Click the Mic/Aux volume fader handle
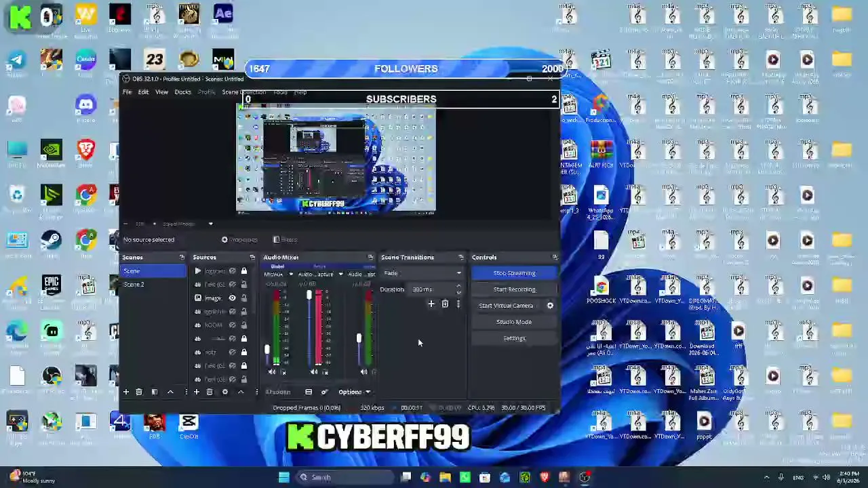 (x=267, y=350)
